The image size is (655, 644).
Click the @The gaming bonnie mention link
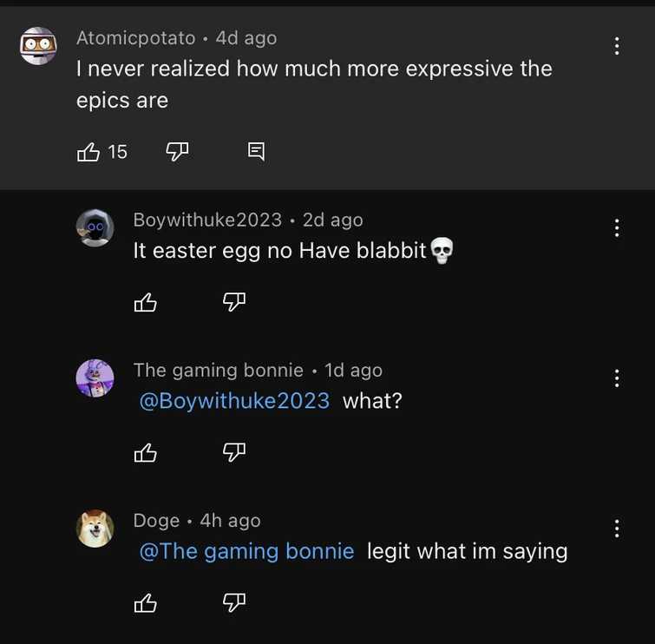click(246, 551)
